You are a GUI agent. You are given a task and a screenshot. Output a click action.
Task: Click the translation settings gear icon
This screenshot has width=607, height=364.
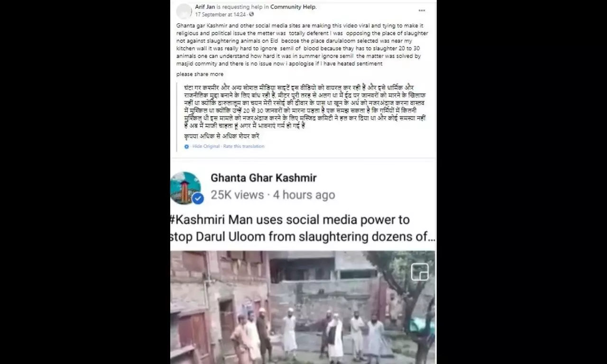pyautogui.click(x=187, y=146)
